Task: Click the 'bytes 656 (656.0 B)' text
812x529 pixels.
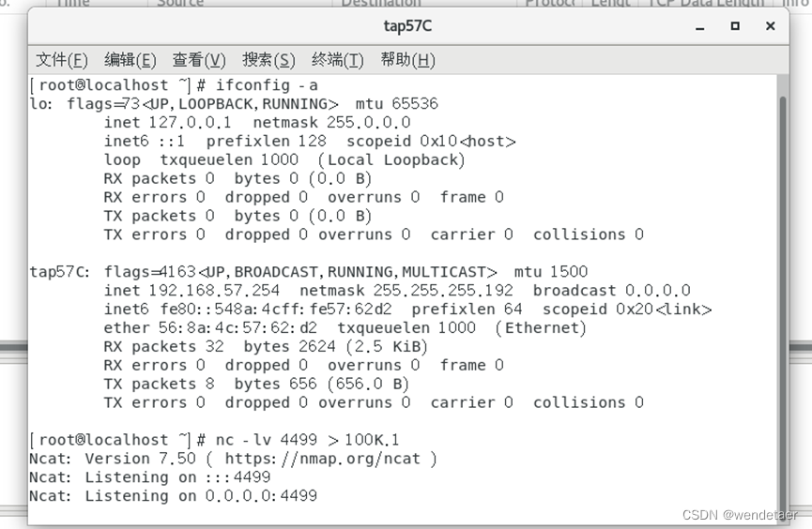Action: (x=322, y=384)
